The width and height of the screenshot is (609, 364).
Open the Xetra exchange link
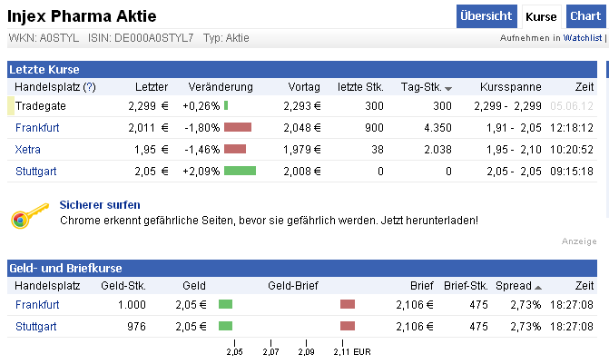pyautogui.click(x=28, y=149)
